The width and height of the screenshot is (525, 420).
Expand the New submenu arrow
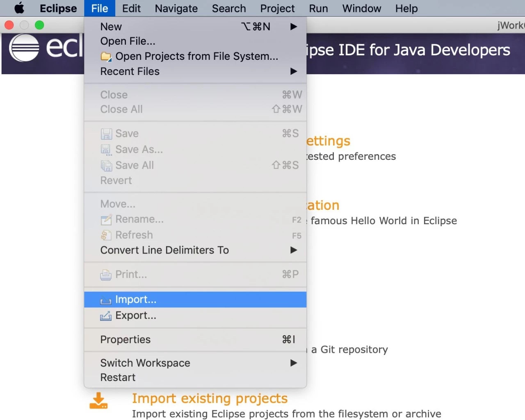click(293, 27)
